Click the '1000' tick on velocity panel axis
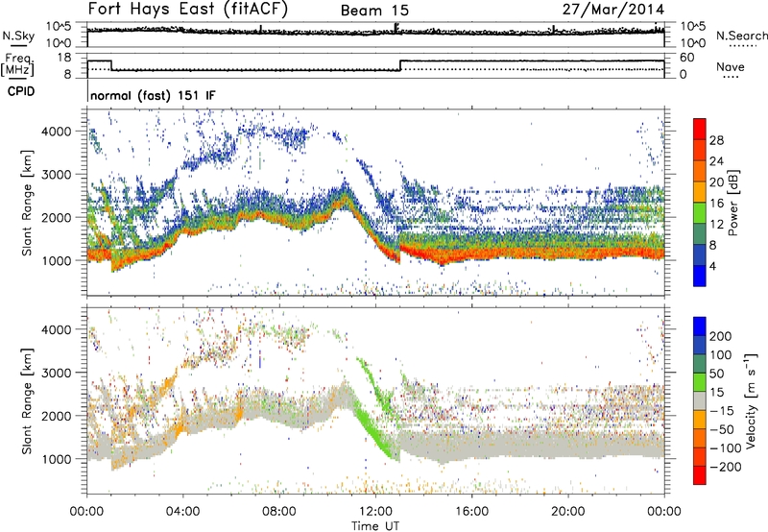 coord(56,459)
